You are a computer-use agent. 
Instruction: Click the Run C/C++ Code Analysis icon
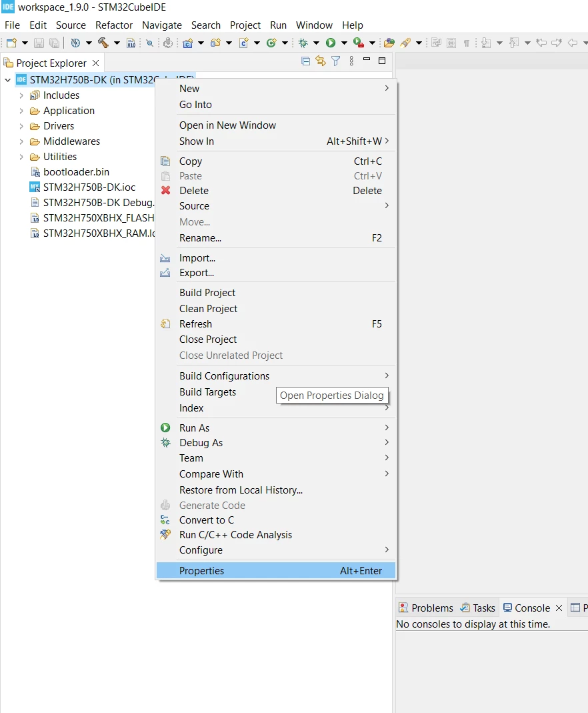click(x=165, y=535)
